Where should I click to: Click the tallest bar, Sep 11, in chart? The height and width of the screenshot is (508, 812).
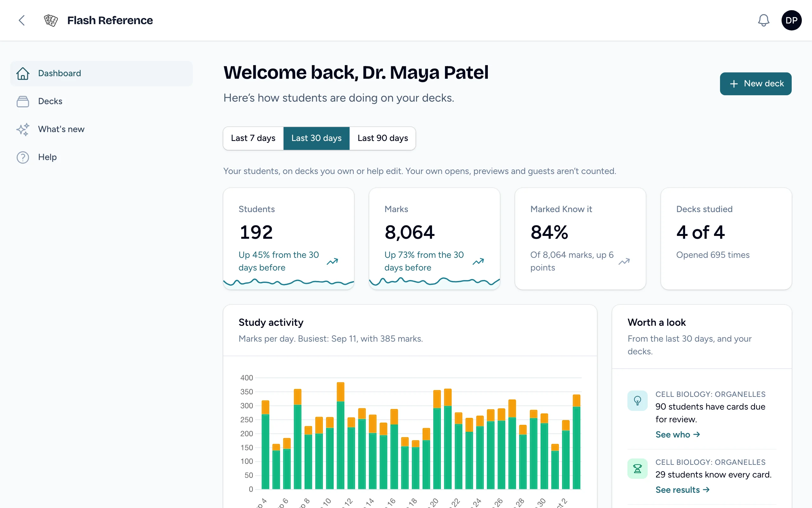pyautogui.click(x=340, y=435)
